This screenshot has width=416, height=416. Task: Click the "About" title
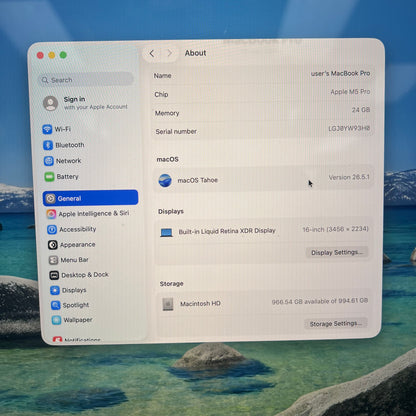196,53
